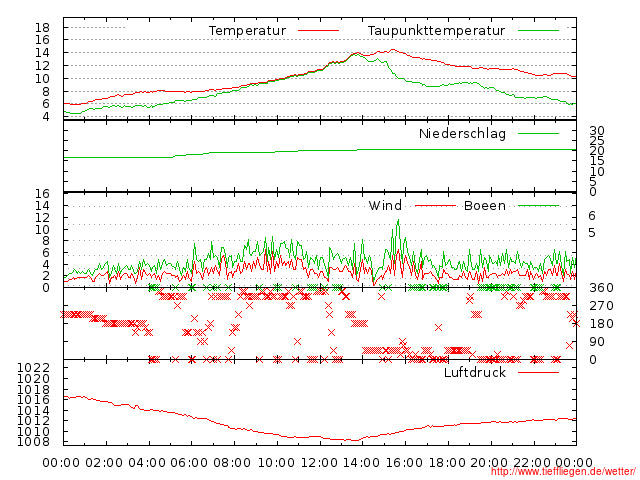
Task: Select the green Niederschlag legend line
Action: click(538, 133)
